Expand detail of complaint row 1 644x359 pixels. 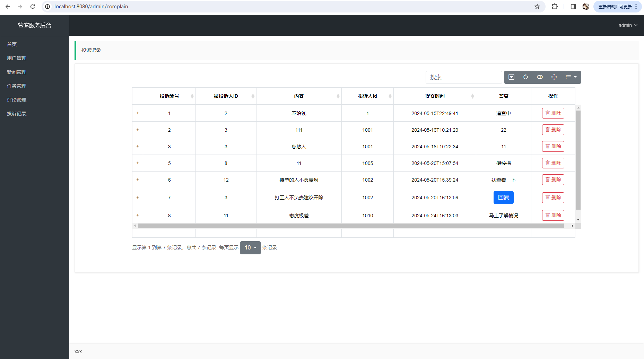coord(138,113)
